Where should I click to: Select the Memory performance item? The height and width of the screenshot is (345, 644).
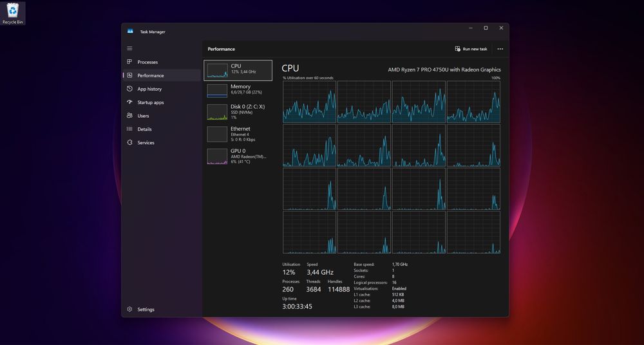tap(238, 90)
